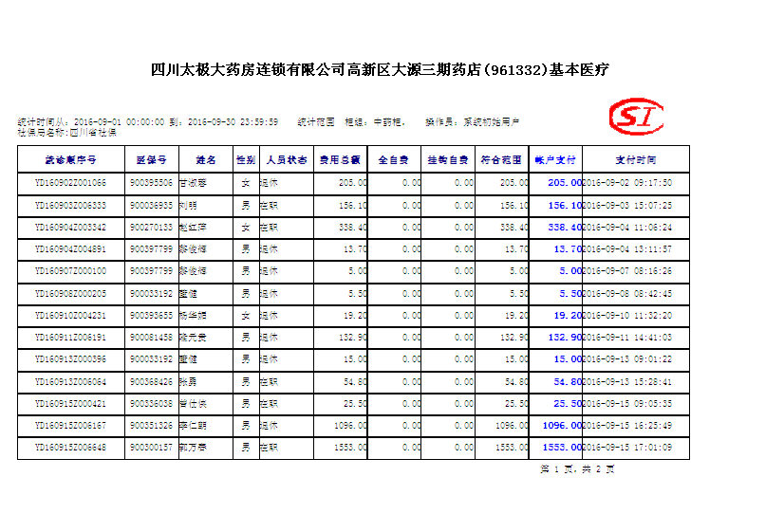
Task: Click the 操作员 operator label text
Action: point(473,122)
